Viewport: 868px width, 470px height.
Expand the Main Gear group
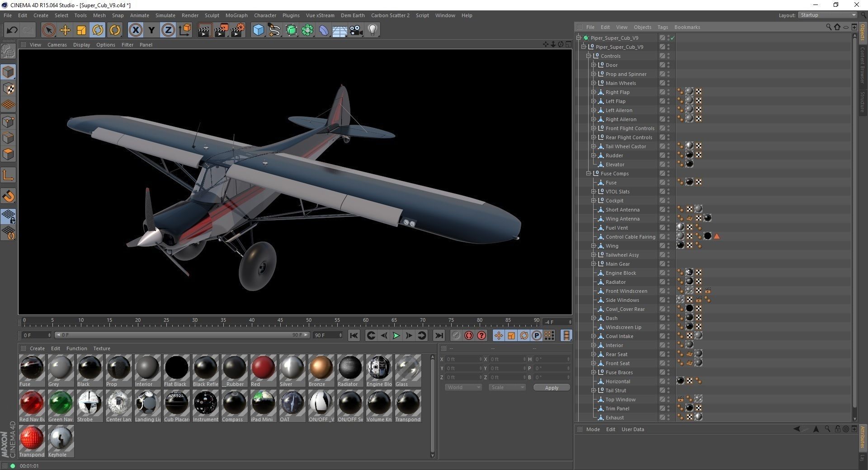pos(594,264)
